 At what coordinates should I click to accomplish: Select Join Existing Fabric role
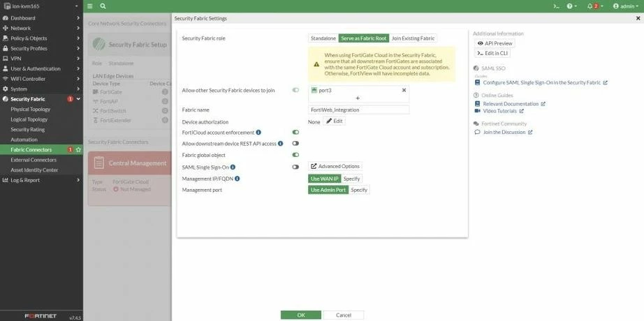tap(414, 38)
